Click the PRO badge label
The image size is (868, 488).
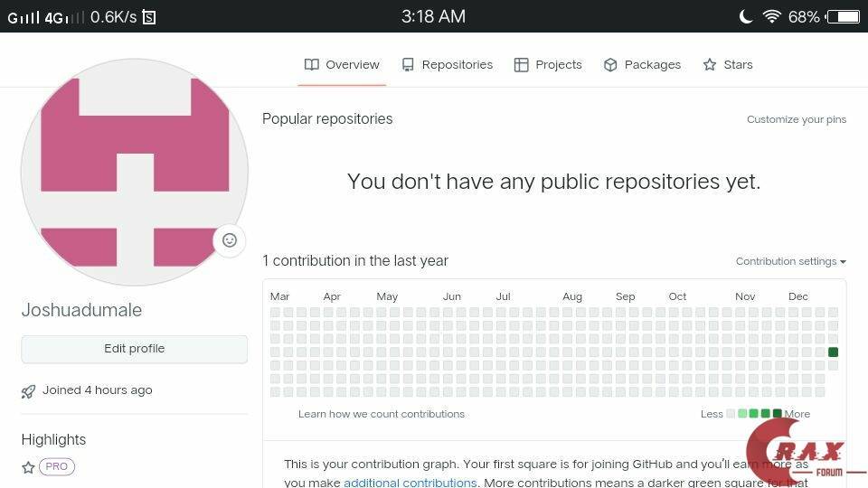(x=56, y=467)
